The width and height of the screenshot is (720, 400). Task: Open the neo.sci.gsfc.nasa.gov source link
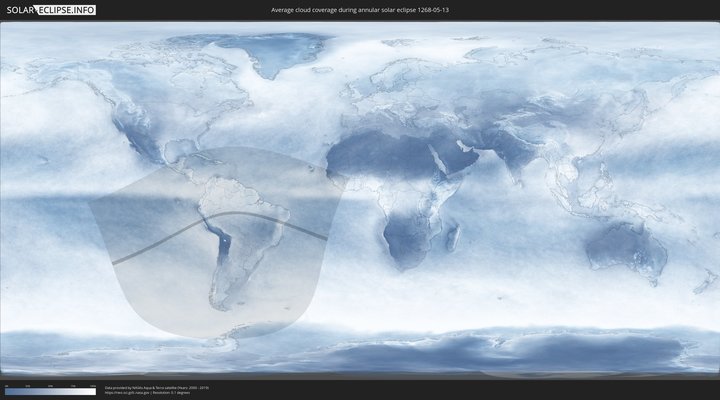(x=130, y=393)
